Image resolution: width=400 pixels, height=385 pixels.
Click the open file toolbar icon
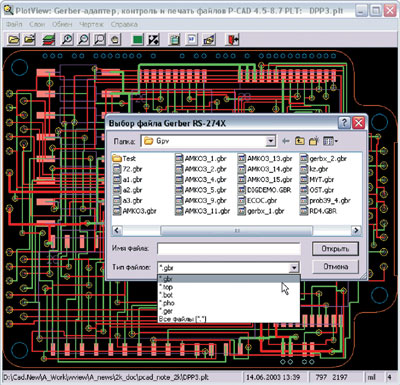coord(14,39)
